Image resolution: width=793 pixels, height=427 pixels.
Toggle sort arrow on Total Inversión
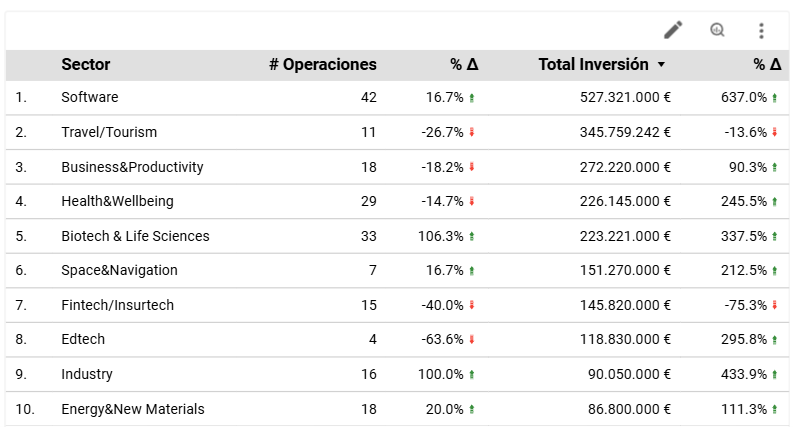(661, 65)
